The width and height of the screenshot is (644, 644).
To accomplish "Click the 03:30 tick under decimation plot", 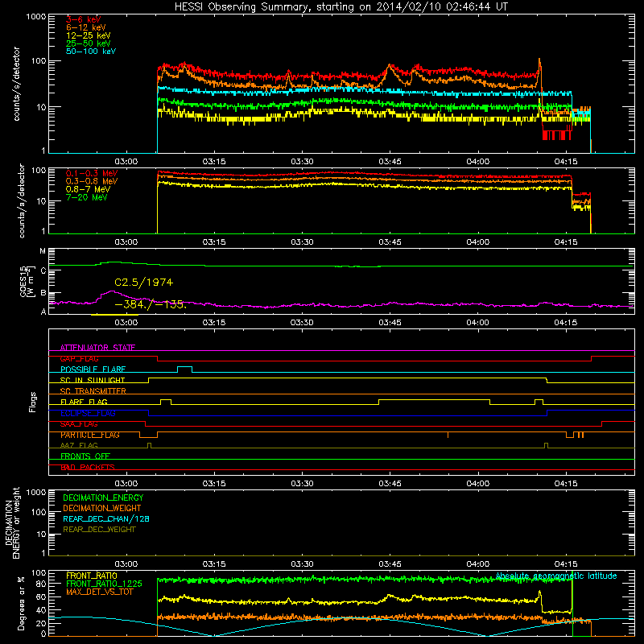I will (x=302, y=564).
